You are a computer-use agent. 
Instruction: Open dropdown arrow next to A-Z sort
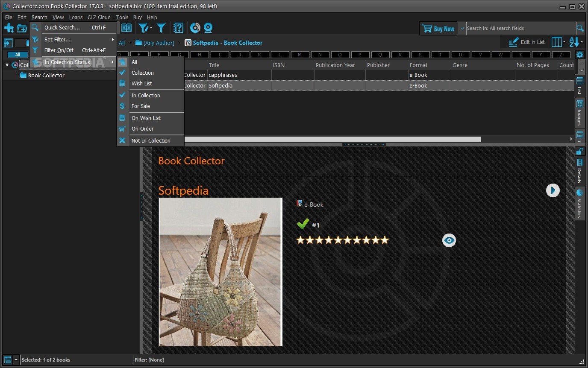coord(582,42)
